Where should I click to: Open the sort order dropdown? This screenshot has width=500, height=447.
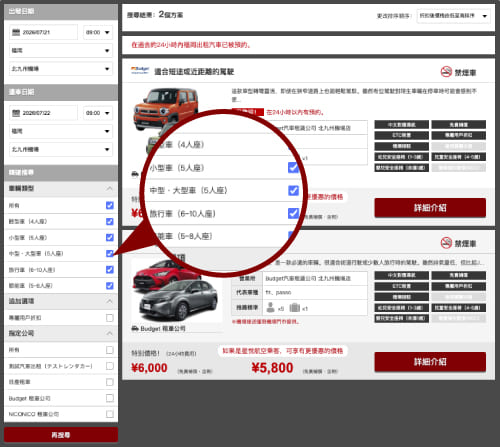click(453, 16)
